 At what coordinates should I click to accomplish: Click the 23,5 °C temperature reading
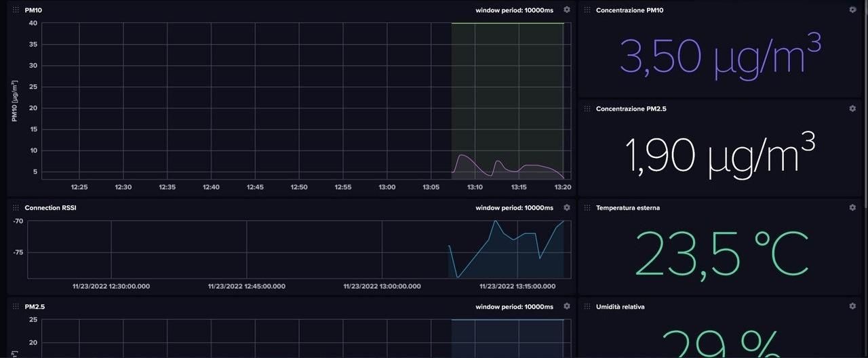tap(722, 254)
